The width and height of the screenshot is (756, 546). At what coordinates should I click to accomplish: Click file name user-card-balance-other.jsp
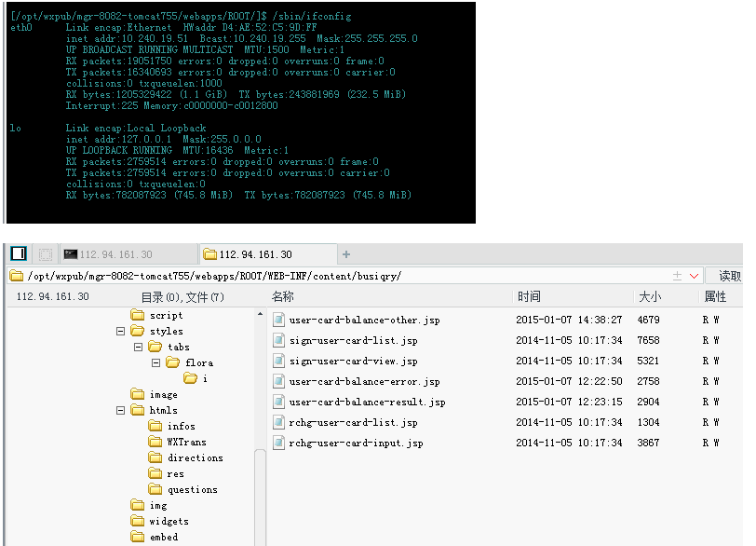pyautogui.click(x=365, y=320)
